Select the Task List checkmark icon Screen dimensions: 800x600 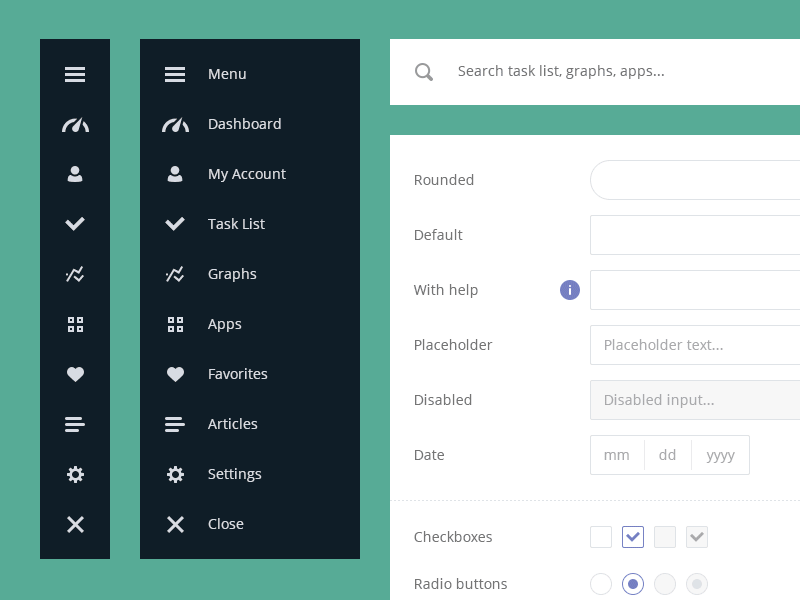point(75,224)
